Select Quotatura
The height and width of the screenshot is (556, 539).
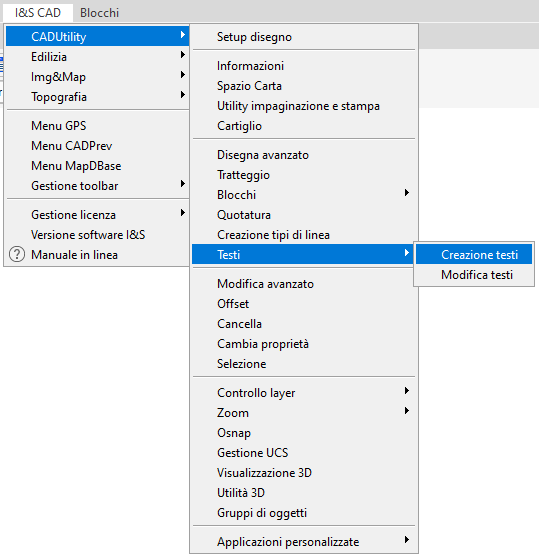click(304, 215)
